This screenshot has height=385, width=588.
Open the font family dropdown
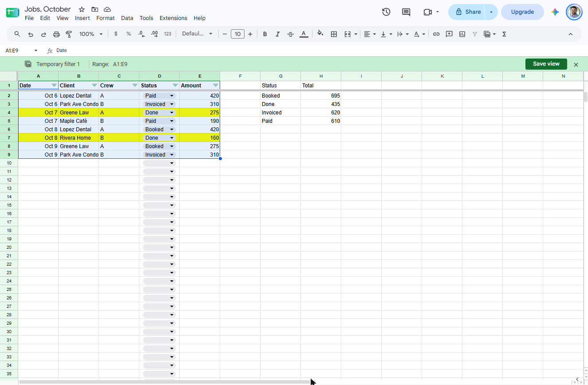(197, 34)
